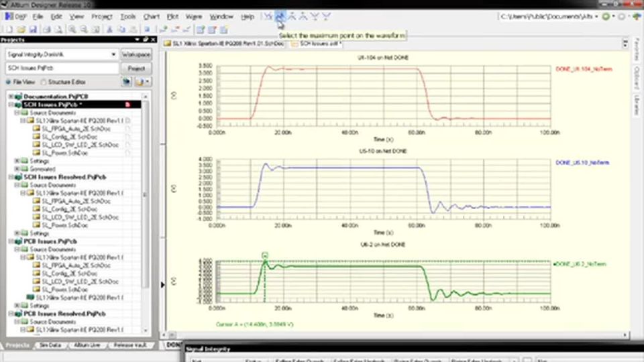Image resolution: width=644 pixels, height=362 pixels.
Task: Collapse the PCB Issues Resolved.PrjPcb node
Action: pos(11,314)
